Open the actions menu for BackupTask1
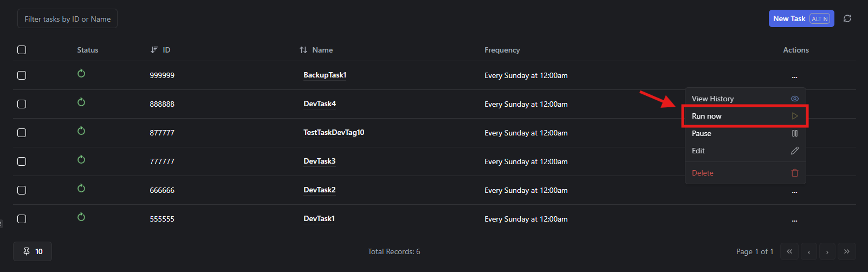Image resolution: width=868 pixels, height=272 pixels. (794, 76)
